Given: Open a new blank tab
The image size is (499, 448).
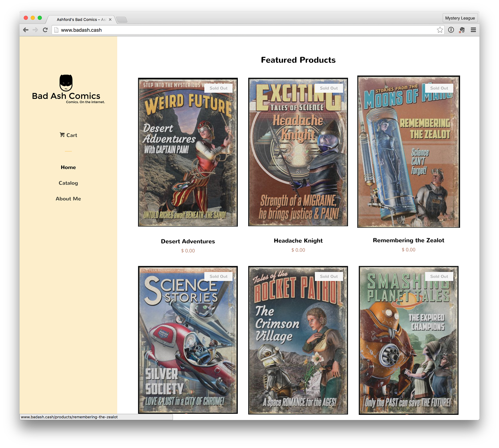Looking at the screenshot, I should [x=122, y=19].
